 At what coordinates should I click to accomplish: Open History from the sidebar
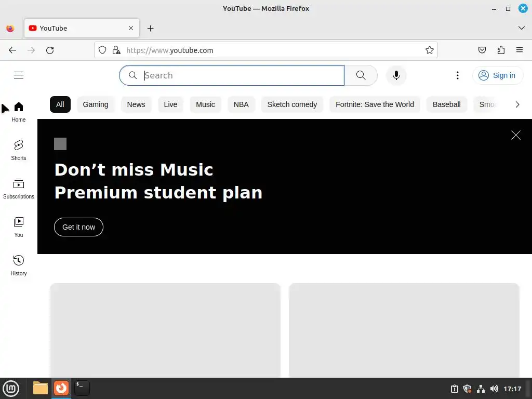pyautogui.click(x=19, y=265)
